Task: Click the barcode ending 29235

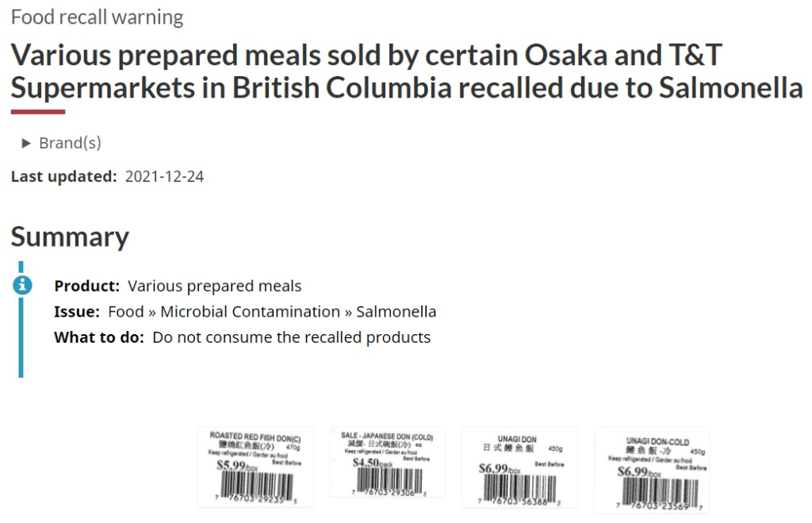Action: 256,486
